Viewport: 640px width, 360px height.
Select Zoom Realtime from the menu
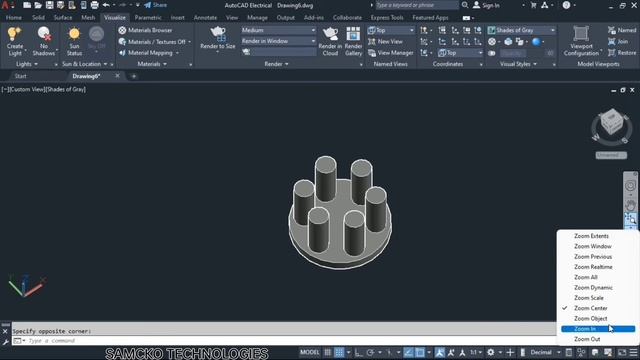[x=593, y=267]
